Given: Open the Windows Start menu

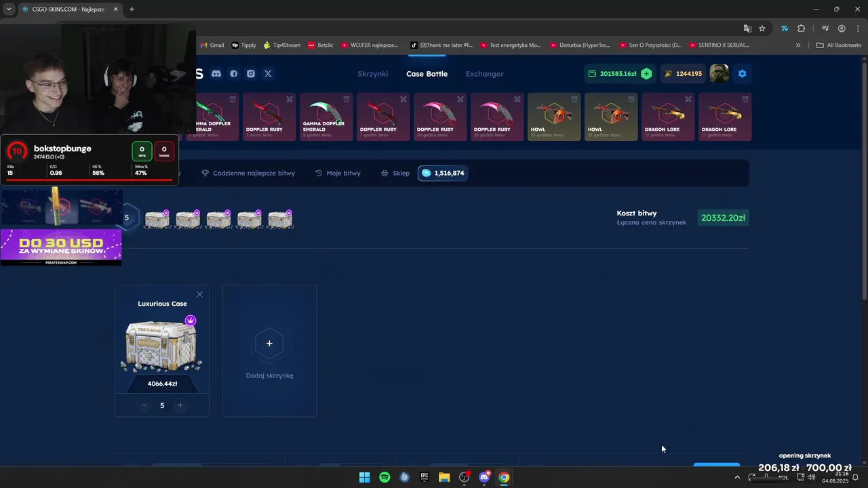Looking at the screenshot, I should tap(364, 477).
